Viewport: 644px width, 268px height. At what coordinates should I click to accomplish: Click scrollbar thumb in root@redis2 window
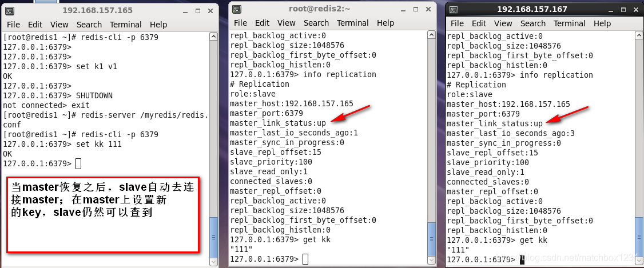pos(431,238)
